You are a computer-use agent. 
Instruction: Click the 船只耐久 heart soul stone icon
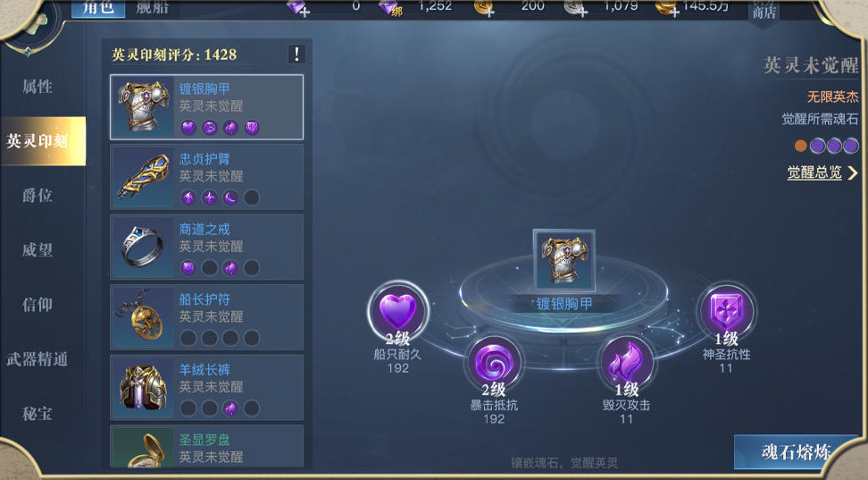[398, 310]
